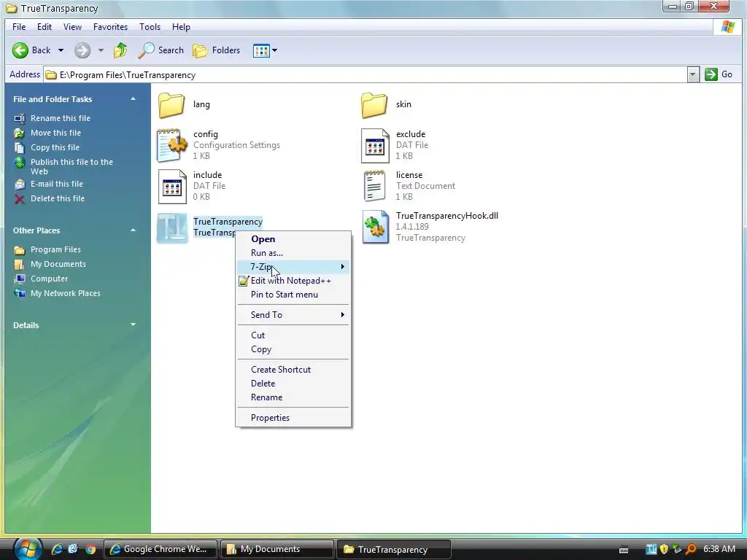Click the Windows Start orb
Viewport: 747px width, 560px height.
pyautogui.click(x=27, y=549)
